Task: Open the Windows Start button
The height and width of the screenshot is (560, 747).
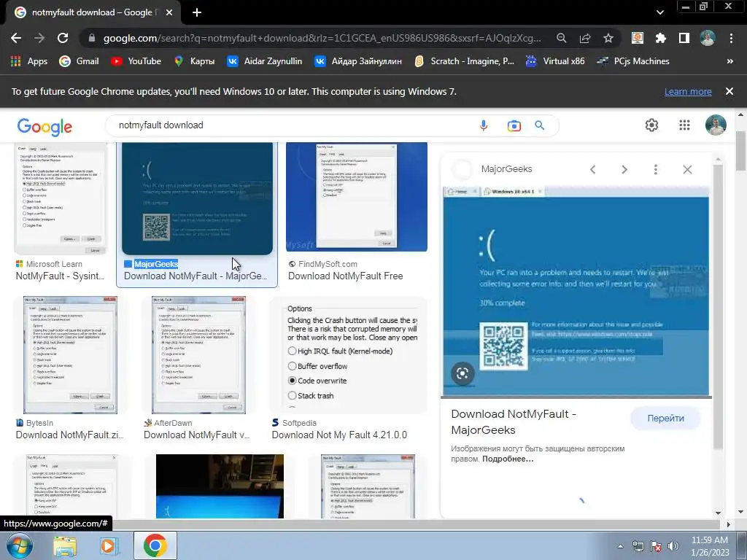Action: pyautogui.click(x=20, y=545)
